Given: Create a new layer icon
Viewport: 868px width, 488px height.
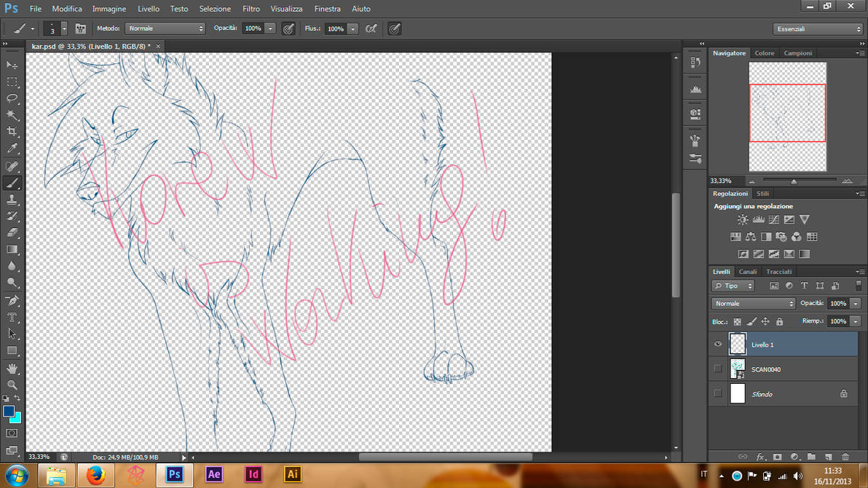Looking at the screenshot, I should click(x=828, y=457).
